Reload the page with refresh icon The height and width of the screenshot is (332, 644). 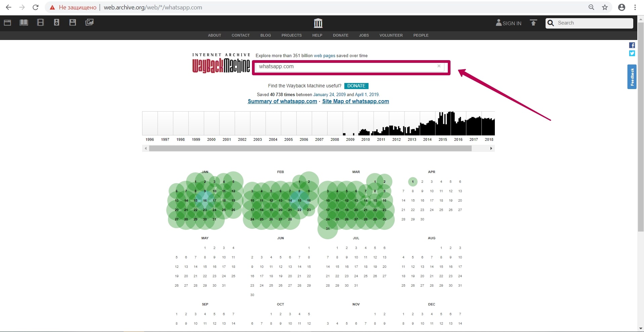[x=35, y=7]
